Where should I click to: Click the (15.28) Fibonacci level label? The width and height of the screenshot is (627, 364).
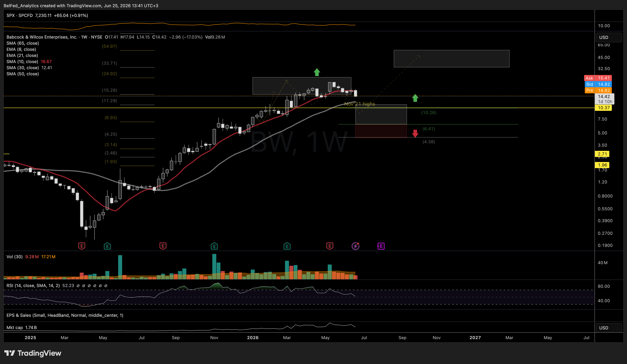pyautogui.click(x=109, y=90)
